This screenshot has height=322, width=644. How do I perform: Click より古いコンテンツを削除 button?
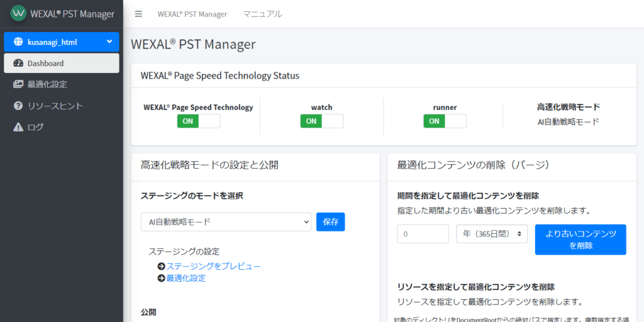[580, 240]
